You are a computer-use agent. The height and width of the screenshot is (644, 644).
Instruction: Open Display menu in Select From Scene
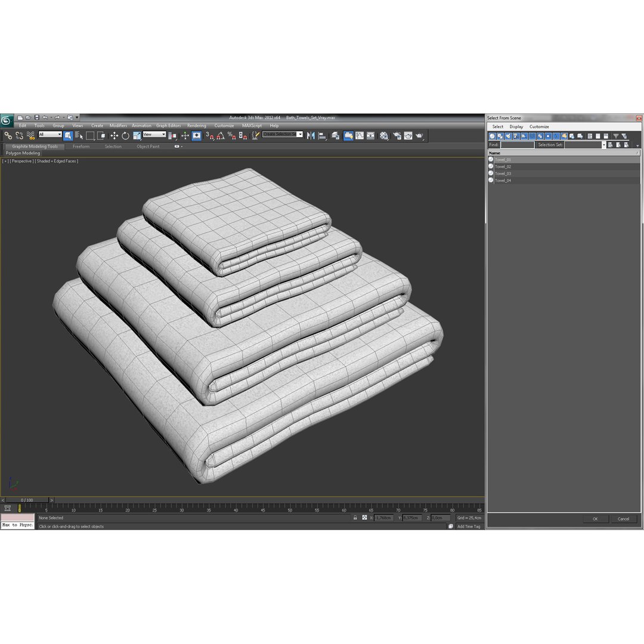[x=516, y=126]
